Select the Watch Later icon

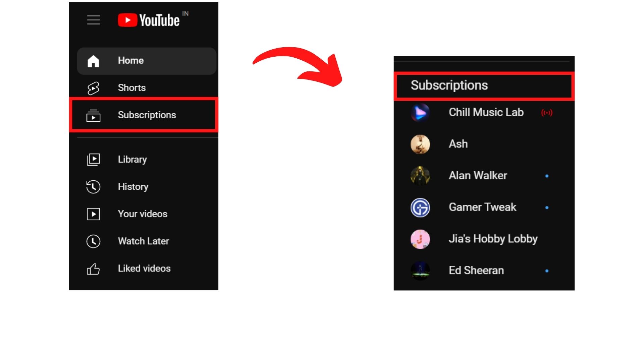coord(93,241)
